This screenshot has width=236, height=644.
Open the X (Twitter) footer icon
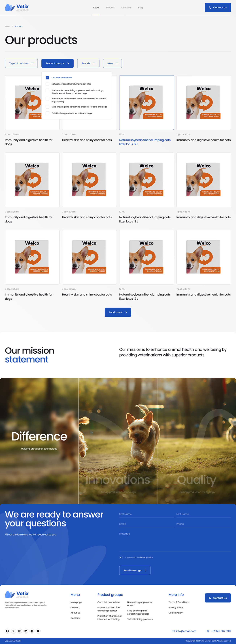pos(14,631)
